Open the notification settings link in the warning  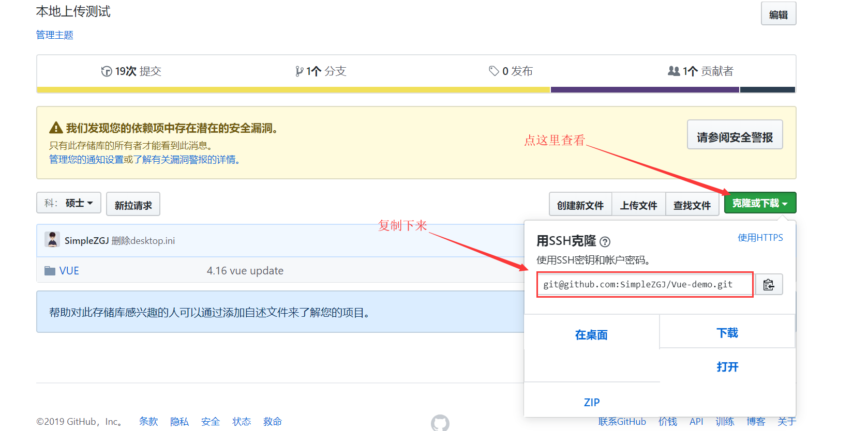(x=86, y=160)
